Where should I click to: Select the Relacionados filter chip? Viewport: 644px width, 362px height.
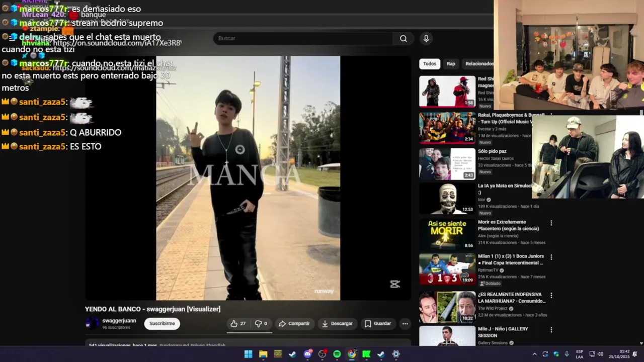tap(479, 64)
